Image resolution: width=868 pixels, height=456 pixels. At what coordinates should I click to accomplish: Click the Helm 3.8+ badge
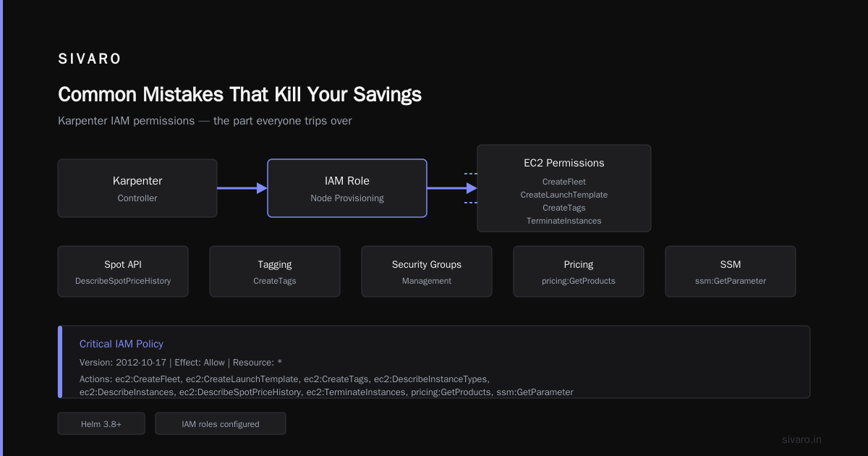(x=101, y=423)
